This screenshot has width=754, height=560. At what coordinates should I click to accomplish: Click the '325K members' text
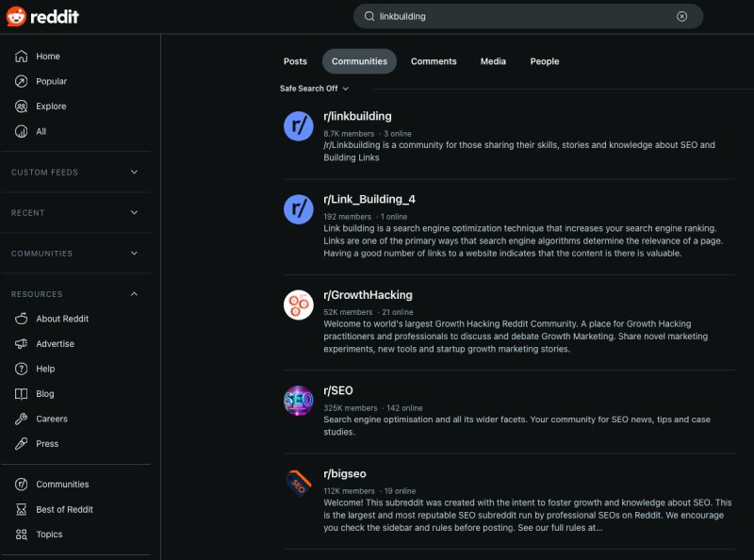coord(350,408)
